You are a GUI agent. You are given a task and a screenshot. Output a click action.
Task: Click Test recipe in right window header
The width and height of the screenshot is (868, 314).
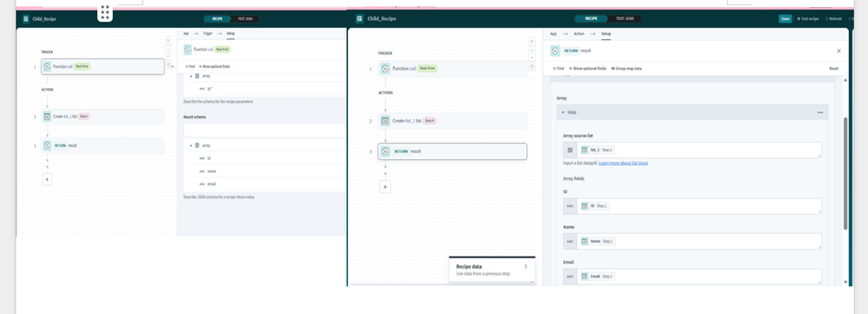[x=808, y=19]
